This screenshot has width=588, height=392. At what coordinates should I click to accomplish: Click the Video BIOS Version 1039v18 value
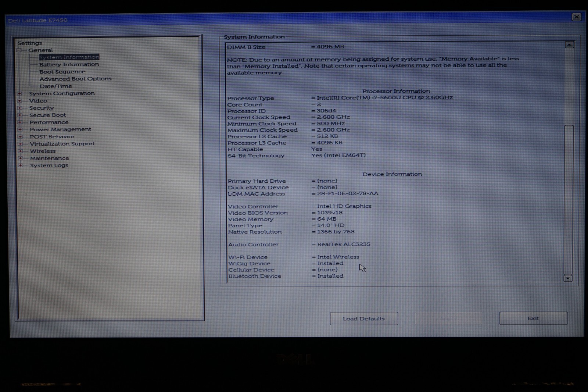coord(330,213)
